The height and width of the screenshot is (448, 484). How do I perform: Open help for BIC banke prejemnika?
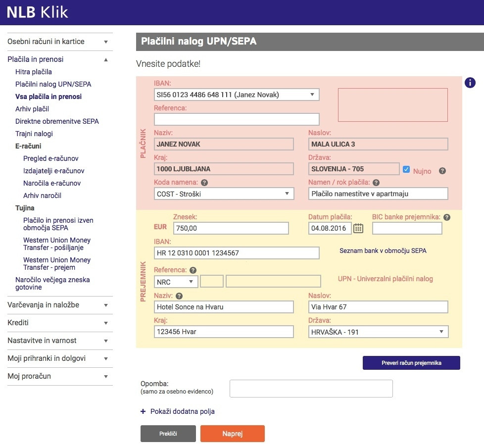[x=447, y=217]
